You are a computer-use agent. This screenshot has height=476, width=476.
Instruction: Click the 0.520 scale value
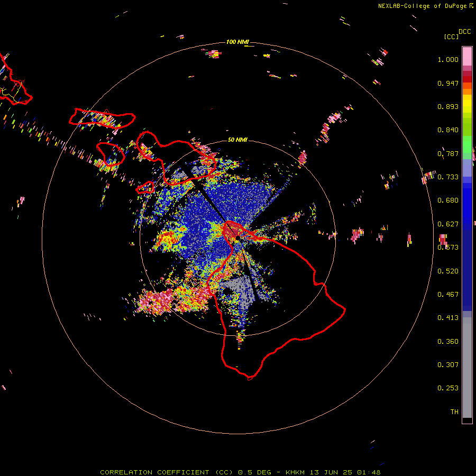448,271
